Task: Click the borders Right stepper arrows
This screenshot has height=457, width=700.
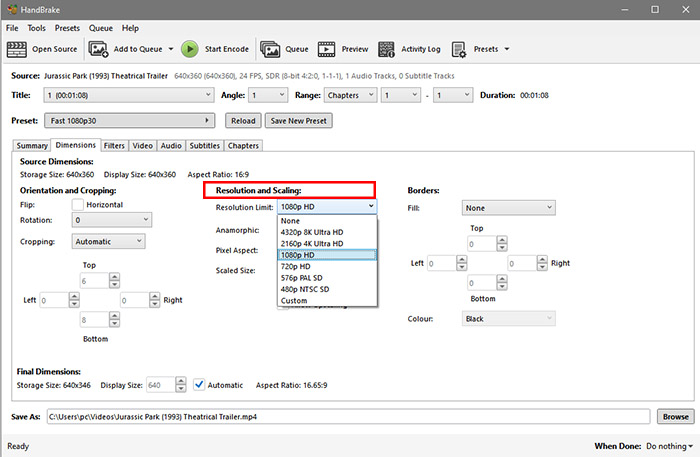Action: tap(542, 263)
